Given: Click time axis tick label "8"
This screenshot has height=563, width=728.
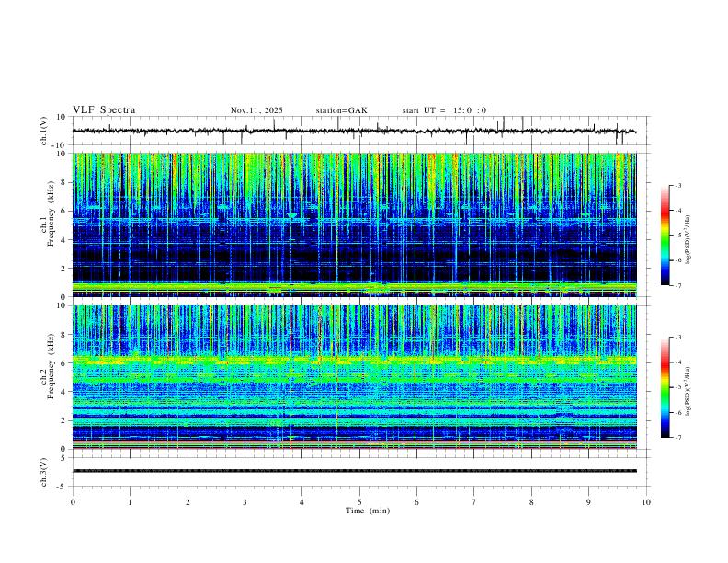Looking at the screenshot, I should pos(531,502).
